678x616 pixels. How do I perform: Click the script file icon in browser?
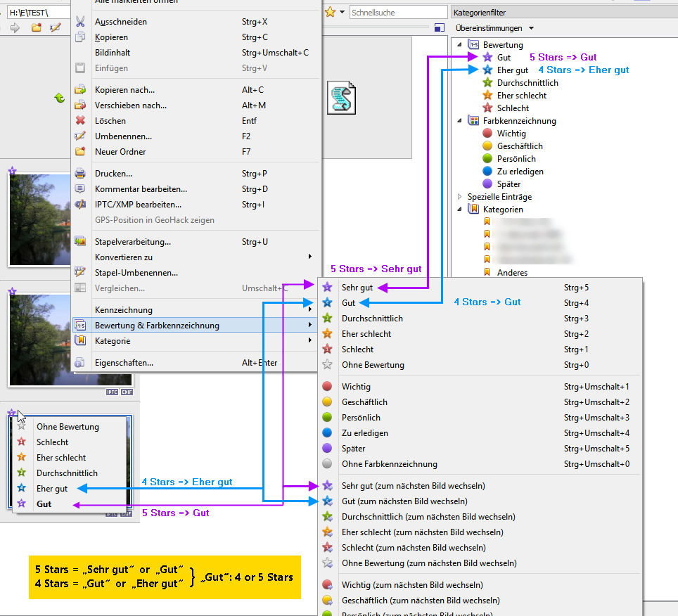click(x=341, y=98)
